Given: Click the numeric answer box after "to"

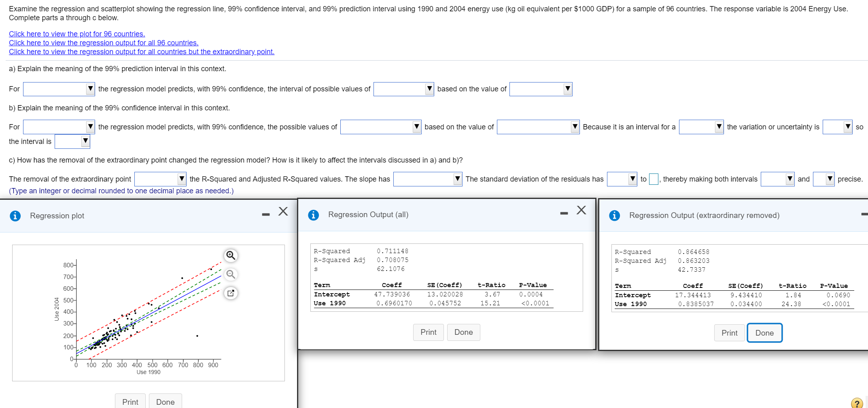Looking at the screenshot, I should point(654,179).
